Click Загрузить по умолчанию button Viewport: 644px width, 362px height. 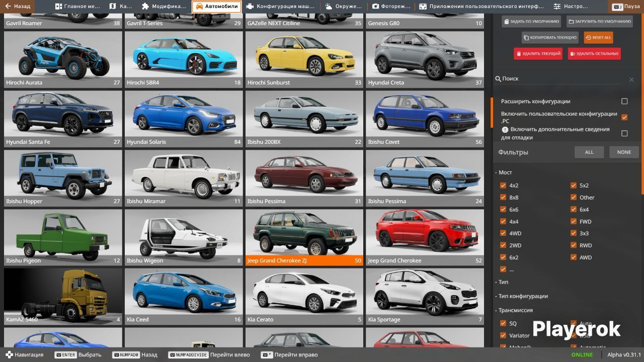(x=600, y=22)
